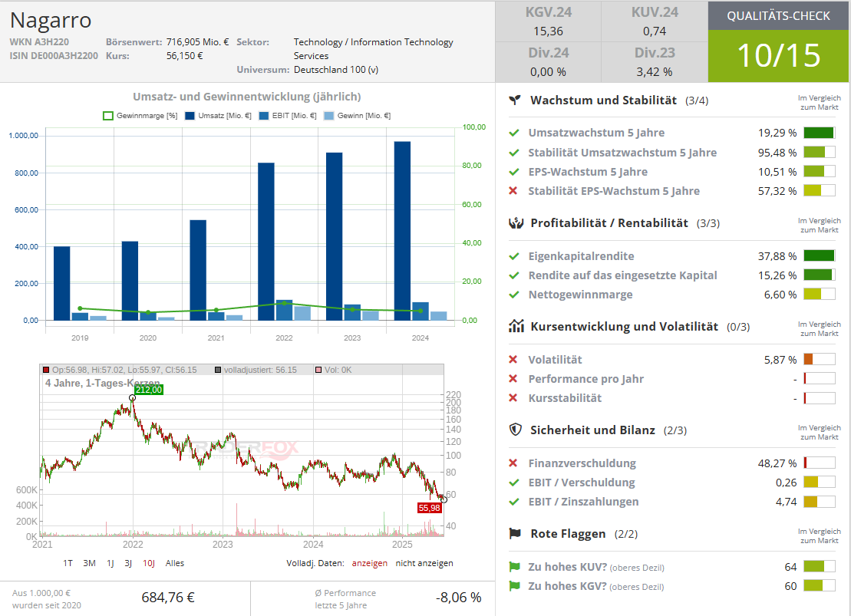This screenshot has width=851, height=616.
Task: Toggle the Gewinn [Mio. €] legend entry
Action: (x=357, y=116)
